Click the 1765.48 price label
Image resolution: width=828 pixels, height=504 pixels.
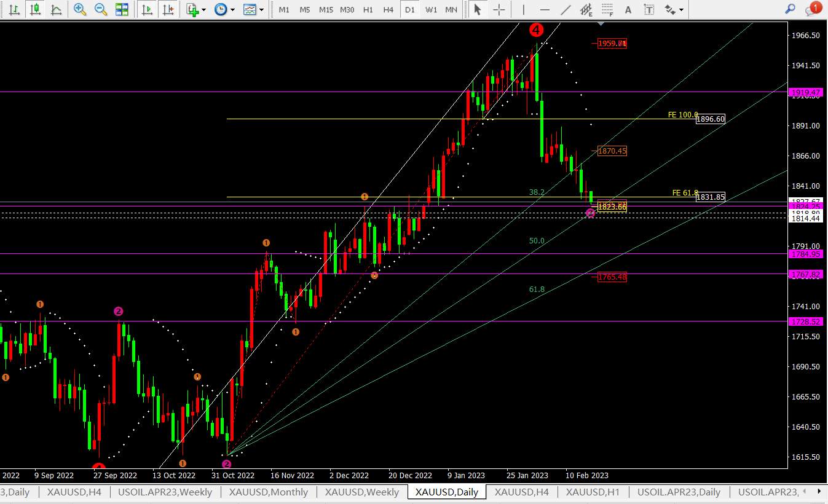pos(612,277)
